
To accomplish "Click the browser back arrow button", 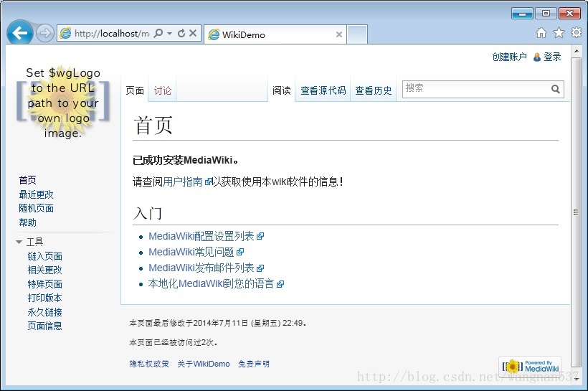I will click(19, 33).
